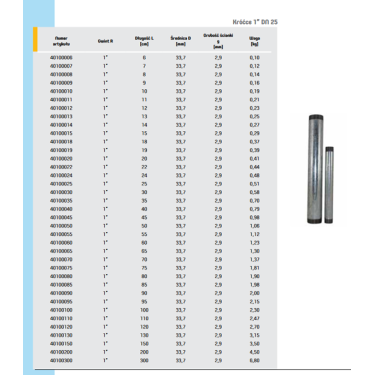Click the length value 300 in the last row
This screenshot has height=375, width=375.
point(144,360)
